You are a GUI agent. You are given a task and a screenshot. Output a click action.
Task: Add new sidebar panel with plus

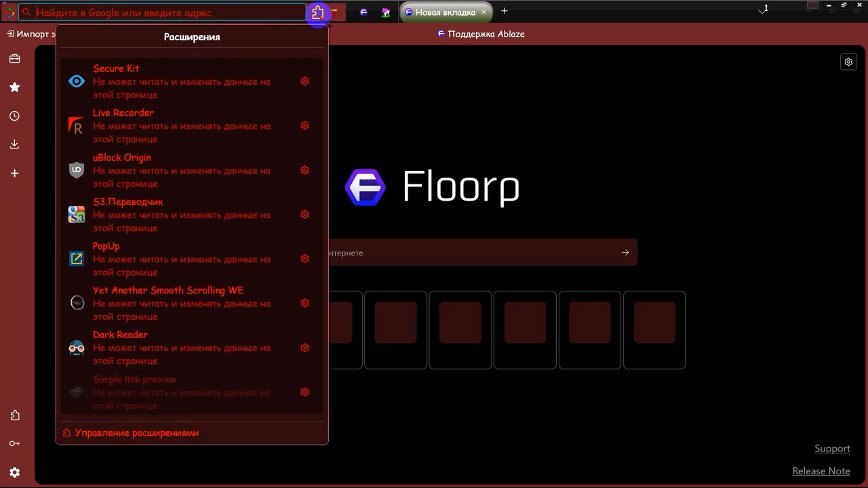point(14,174)
